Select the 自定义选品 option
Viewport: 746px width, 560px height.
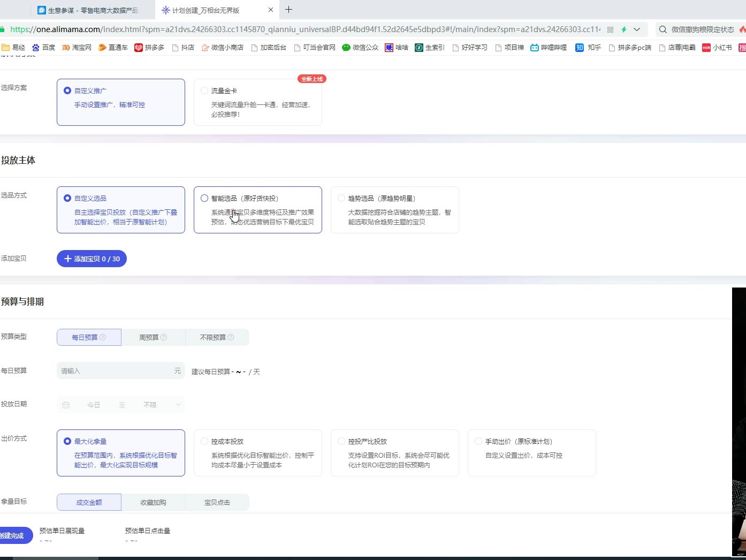[121, 210]
